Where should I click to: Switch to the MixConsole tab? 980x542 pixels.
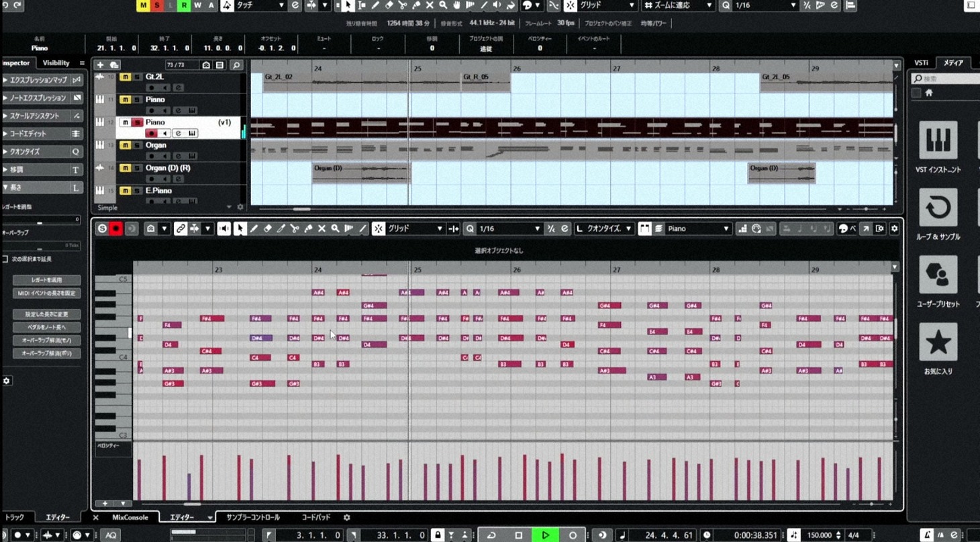[x=130, y=518]
